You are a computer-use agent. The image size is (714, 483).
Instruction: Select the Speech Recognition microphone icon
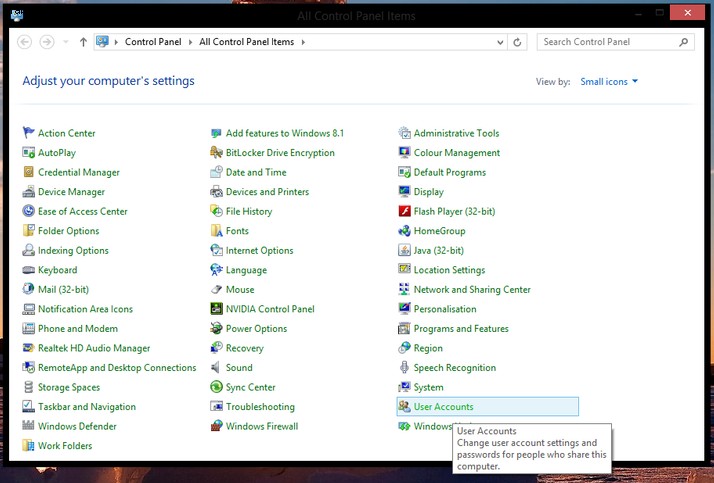coord(404,367)
